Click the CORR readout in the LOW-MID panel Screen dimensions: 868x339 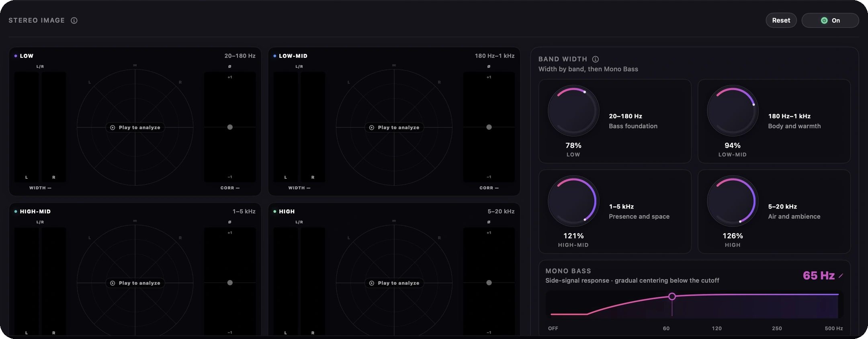point(489,188)
